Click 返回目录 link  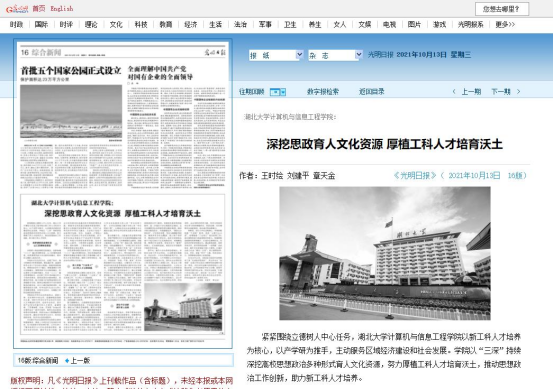click(x=371, y=92)
